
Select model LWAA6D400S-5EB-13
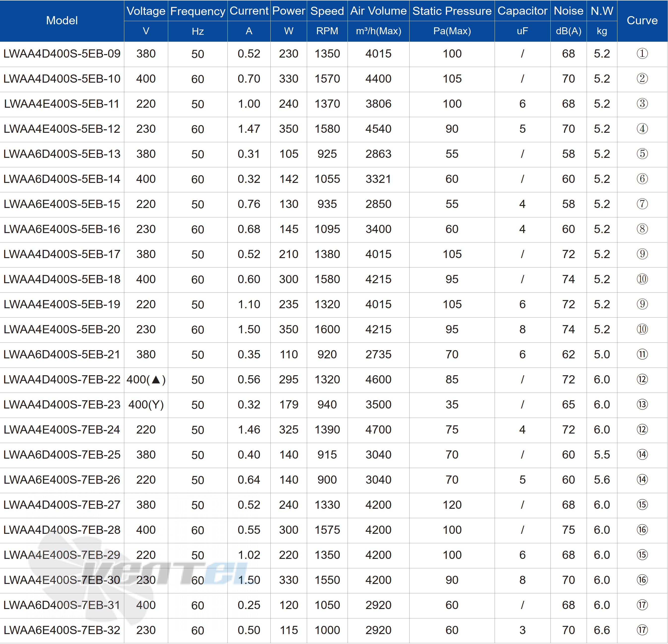(x=62, y=154)
